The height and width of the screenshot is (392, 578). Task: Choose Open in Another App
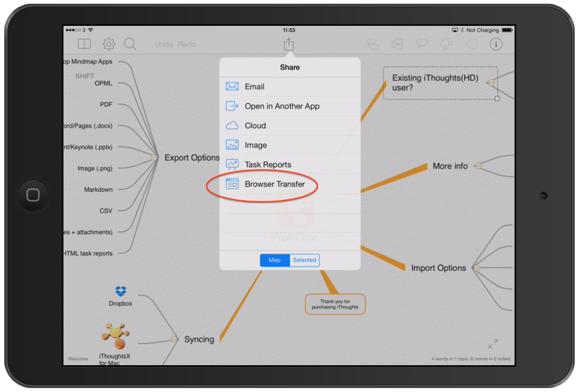tap(290, 106)
